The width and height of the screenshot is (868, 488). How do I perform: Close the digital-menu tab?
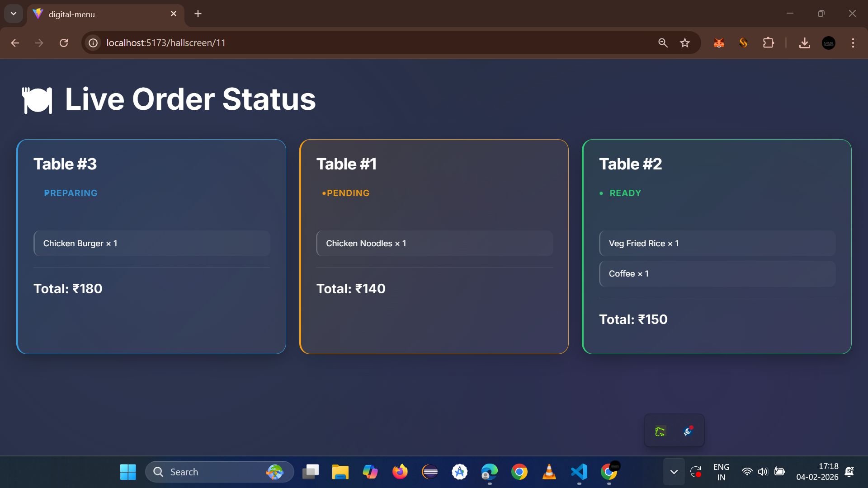(x=174, y=14)
